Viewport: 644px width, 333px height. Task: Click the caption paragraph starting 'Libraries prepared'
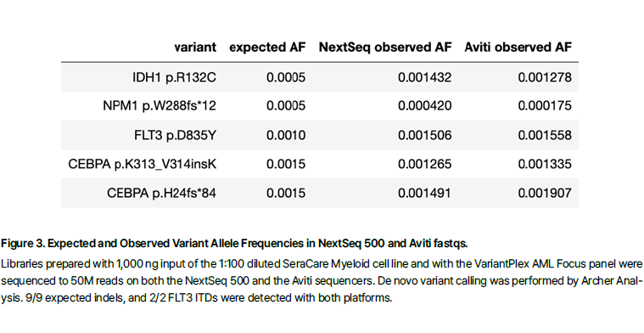pyautogui.click(x=322, y=280)
